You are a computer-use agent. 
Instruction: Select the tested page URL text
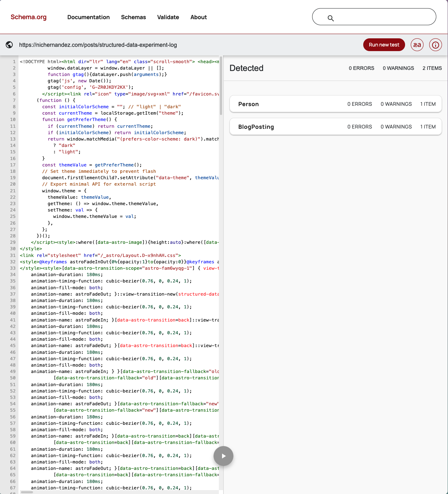click(98, 45)
